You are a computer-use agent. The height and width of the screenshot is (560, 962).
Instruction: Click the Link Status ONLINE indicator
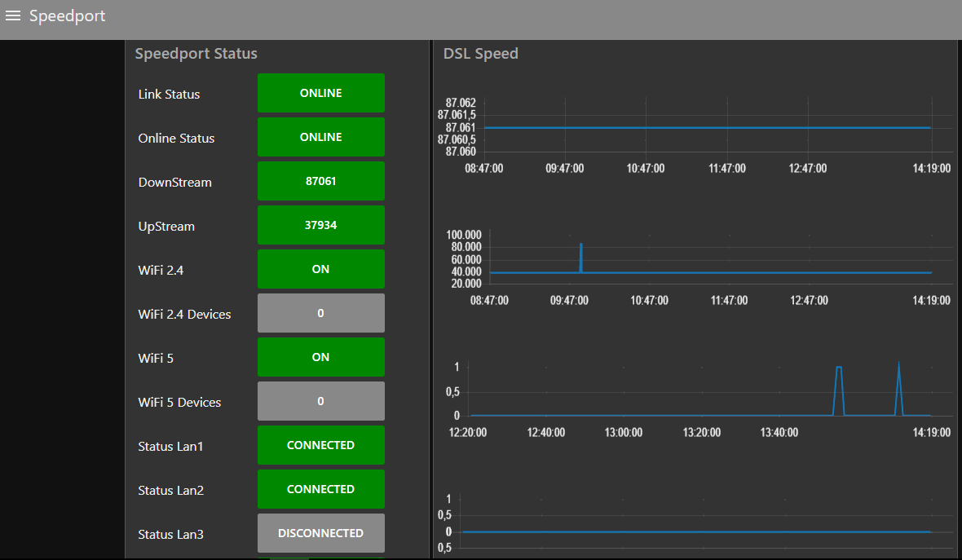coord(321,93)
